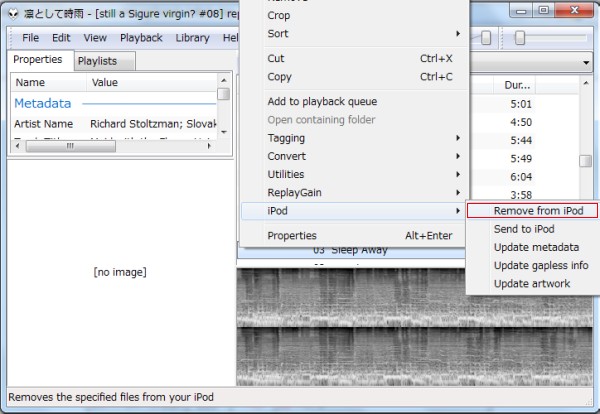Expand the Tagging submenu

(286, 138)
